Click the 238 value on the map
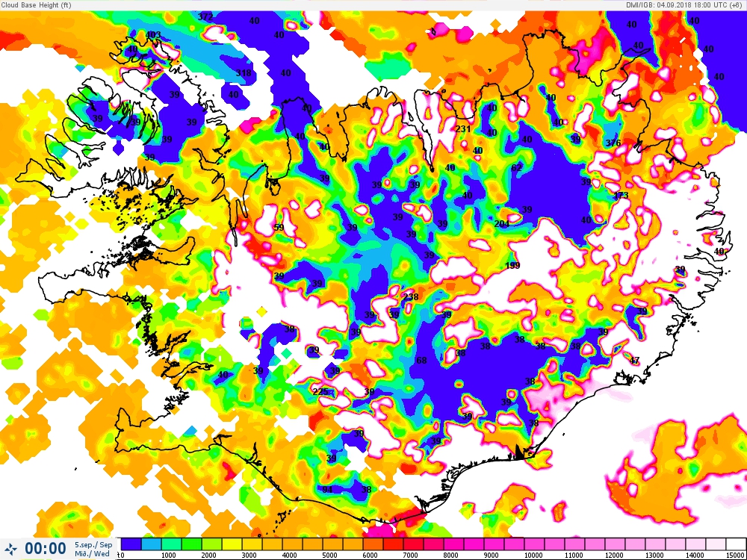Image resolution: width=747 pixels, height=560 pixels. click(411, 296)
